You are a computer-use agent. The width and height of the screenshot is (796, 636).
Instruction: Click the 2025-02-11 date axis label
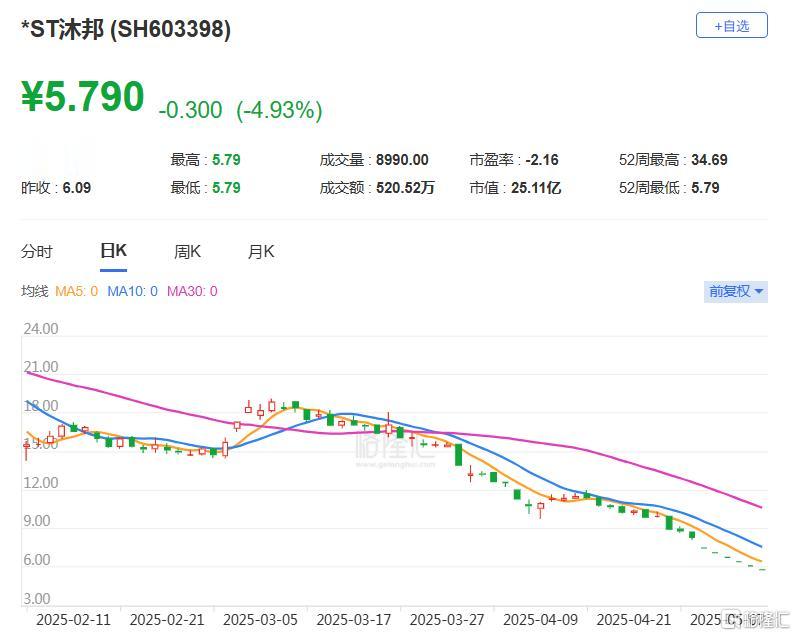coord(74,620)
